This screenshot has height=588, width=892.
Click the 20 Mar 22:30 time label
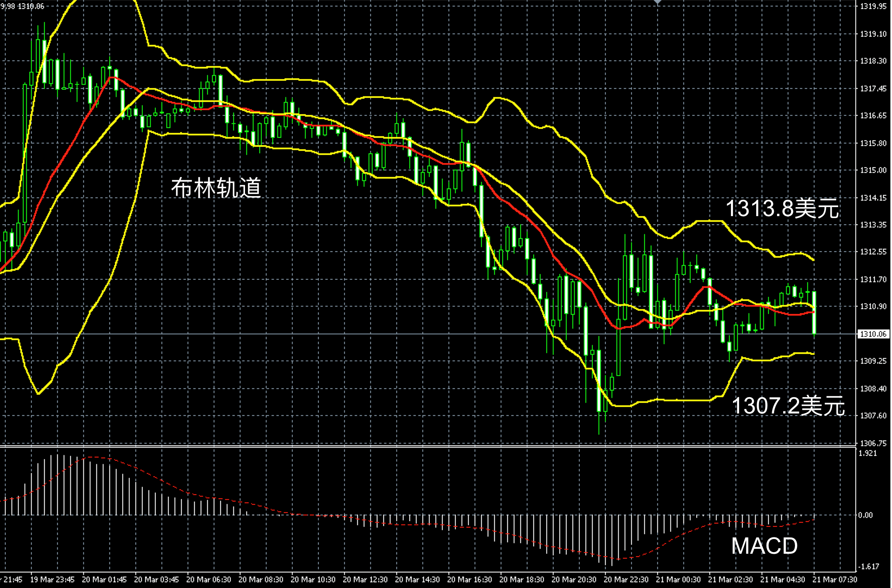click(x=626, y=579)
